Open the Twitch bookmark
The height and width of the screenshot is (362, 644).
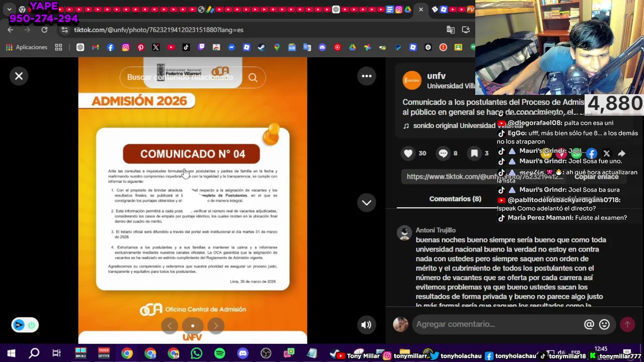201,47
